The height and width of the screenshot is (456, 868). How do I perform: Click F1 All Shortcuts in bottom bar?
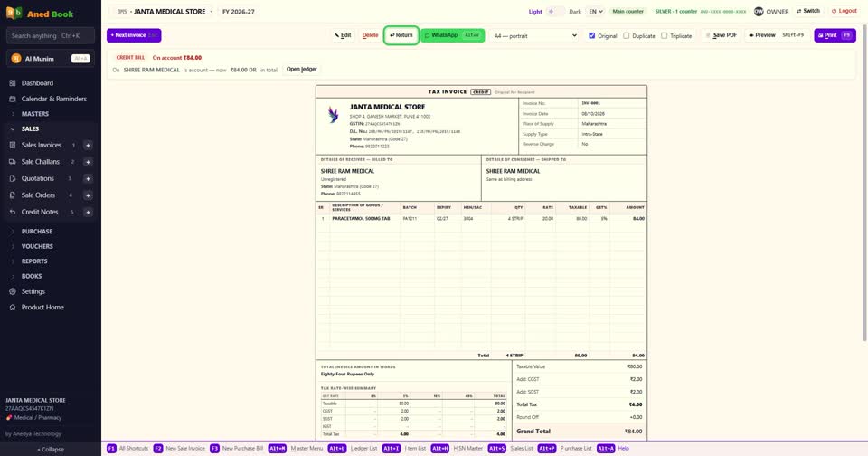click(x=127, y=448)
